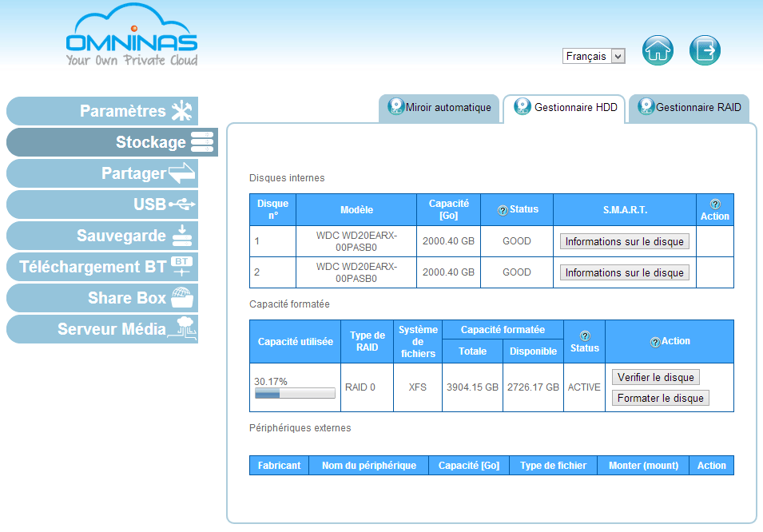The image size is (763, 532).
Task: Go to the home page icon
Action: point(658,50)
